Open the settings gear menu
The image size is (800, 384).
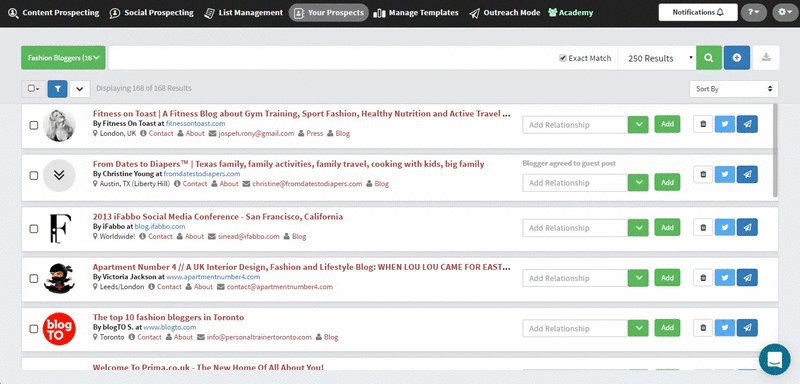[785, 12]
